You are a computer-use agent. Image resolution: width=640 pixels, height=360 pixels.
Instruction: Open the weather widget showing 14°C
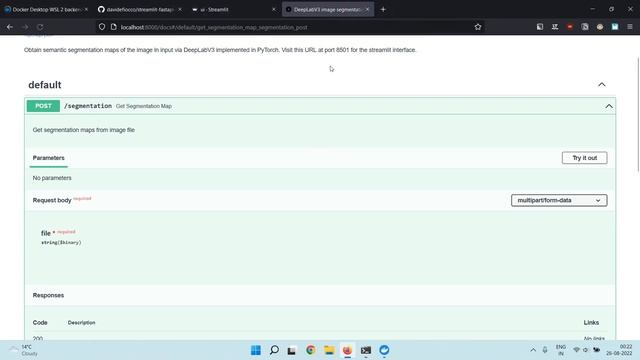click(x=24, y=350)
